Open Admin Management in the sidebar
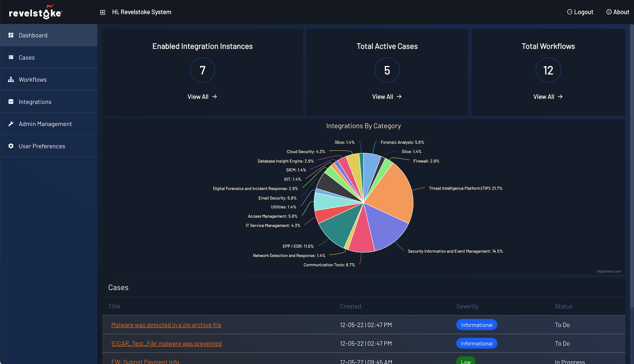Screen dimensions: 634x364 tap(45, 124)
